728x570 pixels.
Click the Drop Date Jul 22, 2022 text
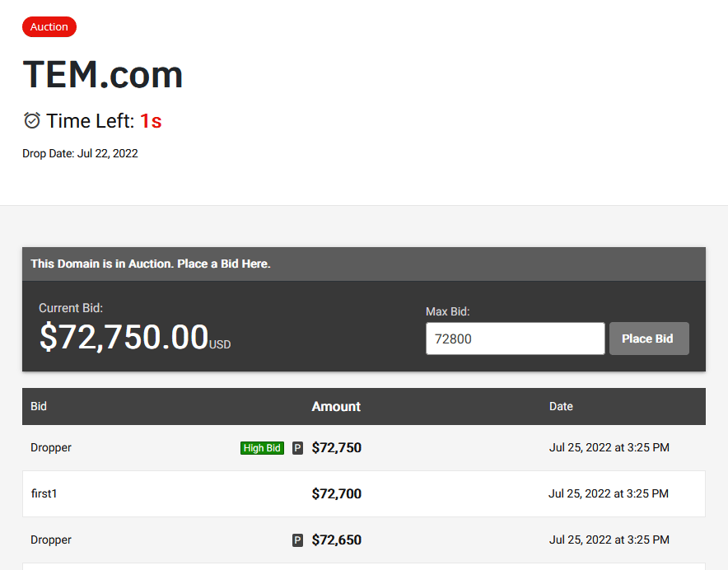click(x=81, y=153)
